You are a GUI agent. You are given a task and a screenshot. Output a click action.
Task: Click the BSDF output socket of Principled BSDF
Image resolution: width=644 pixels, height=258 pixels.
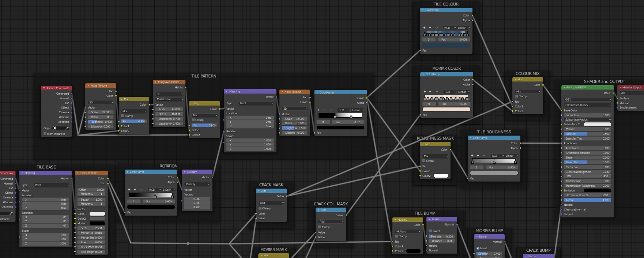tap(614, 93)
